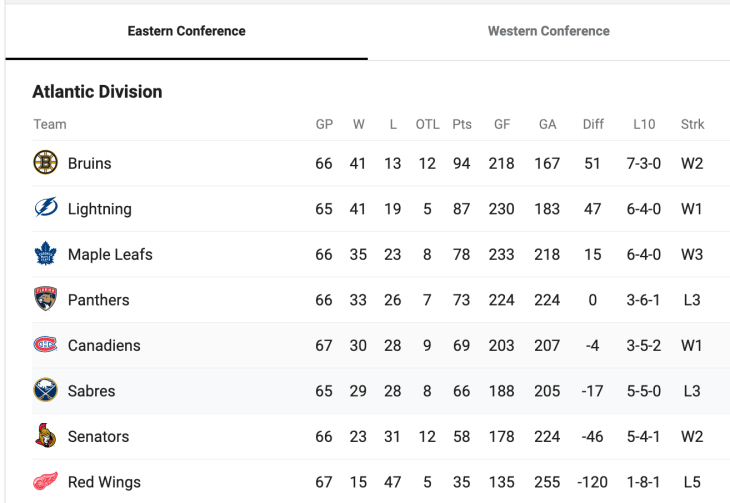The image size is (730, 503).
Task: Click the Senators team logo
Action: point(45,436)
